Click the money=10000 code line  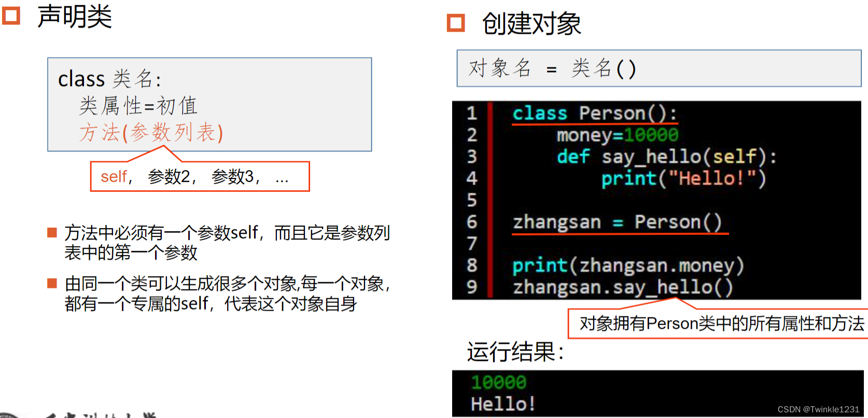tap(617, 135)
